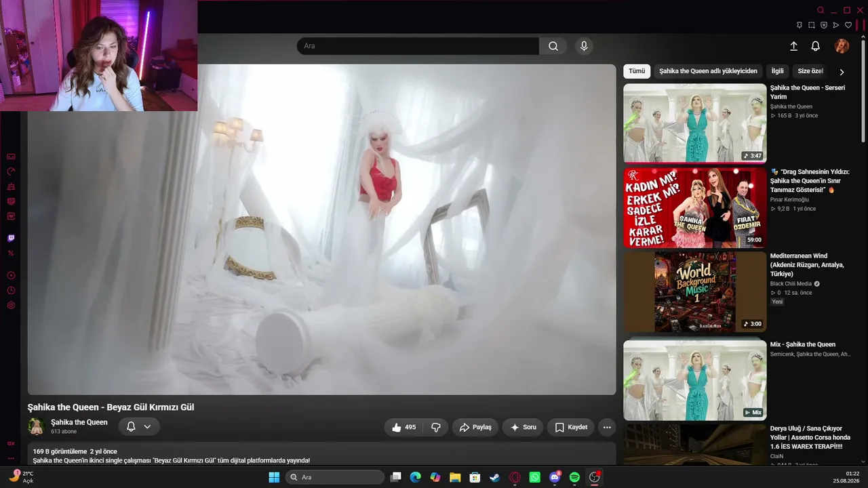Select the Tümü filter chip
The image size is (868, 488).
tap(637, 71)
